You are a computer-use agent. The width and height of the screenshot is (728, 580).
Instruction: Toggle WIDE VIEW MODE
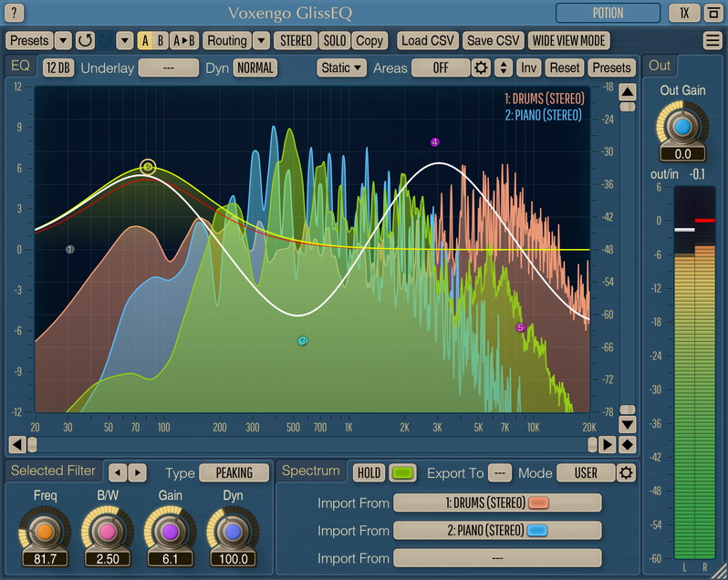(568, 41)
